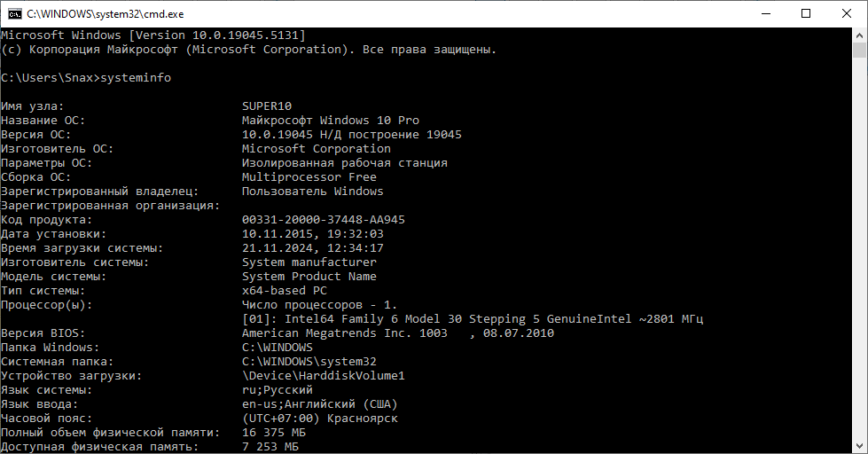This screenshot has width=868, height=454.
Task: Click the typed 'systeminfo' command
Action: point(136,78)
